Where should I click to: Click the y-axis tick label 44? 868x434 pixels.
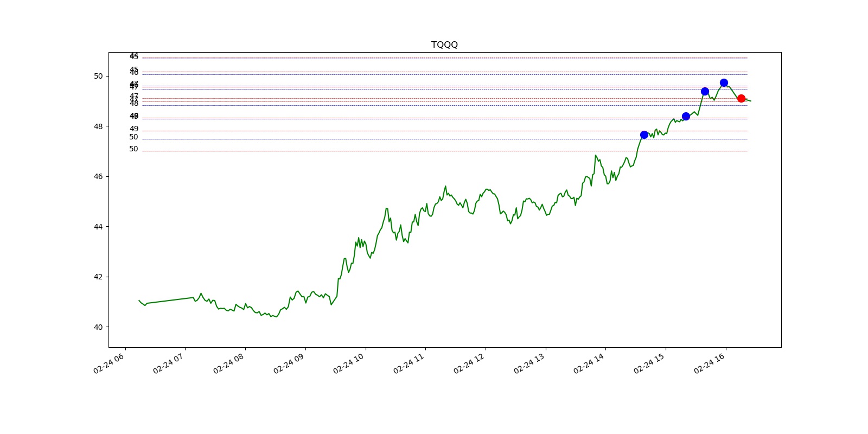click(98, 227)
